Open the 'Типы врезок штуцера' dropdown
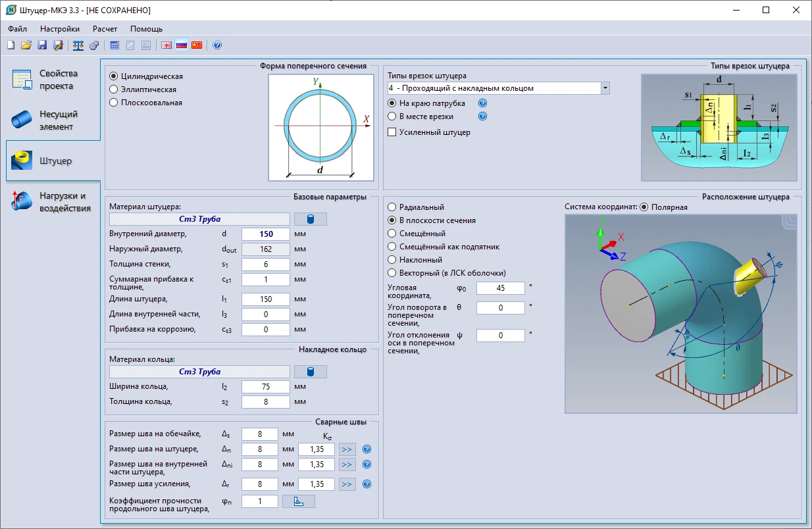The image size is (812, 529). point(605,88)
